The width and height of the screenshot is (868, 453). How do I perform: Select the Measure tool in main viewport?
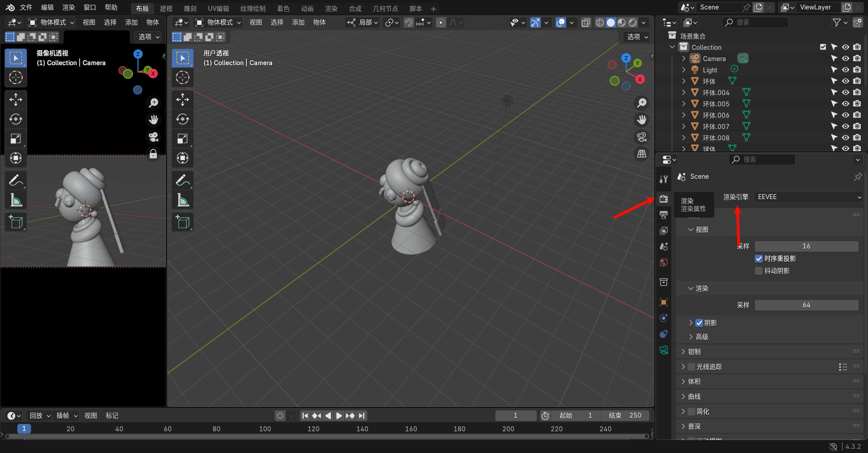(x=183, y=200)
